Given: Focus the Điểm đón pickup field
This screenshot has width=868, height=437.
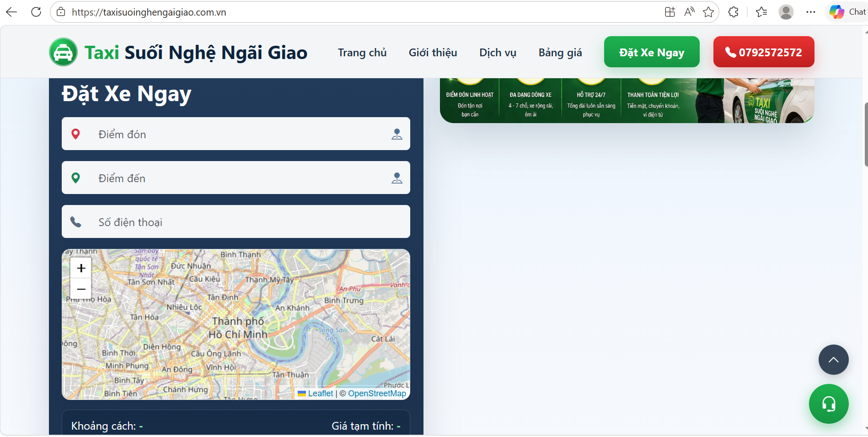Looking at the screenshot, I should (x=236, y=134).
